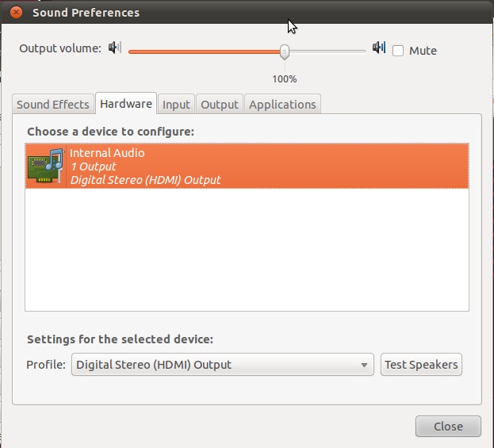Viewport: 494px width, 448px height.
Task: Click the 100% mark below the slider
Action: tap(284, 79)
